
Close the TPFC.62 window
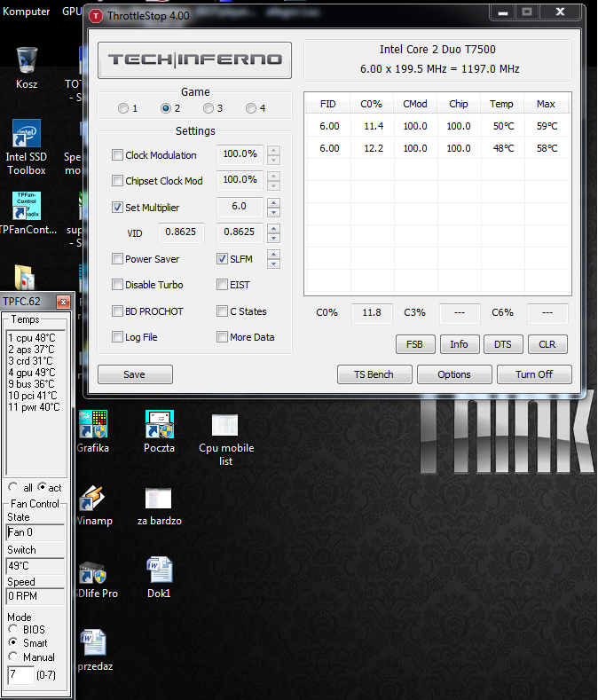point(63,303)
